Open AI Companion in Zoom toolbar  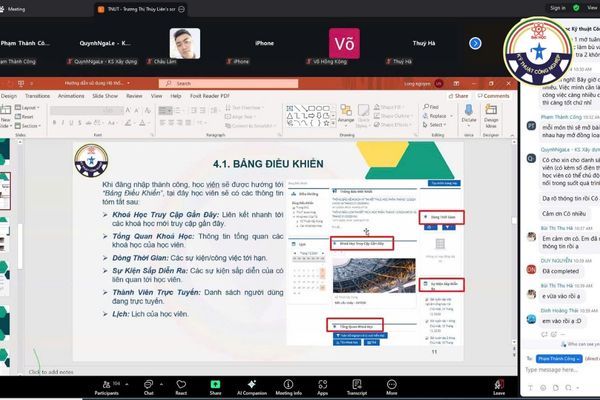[252, 387]
